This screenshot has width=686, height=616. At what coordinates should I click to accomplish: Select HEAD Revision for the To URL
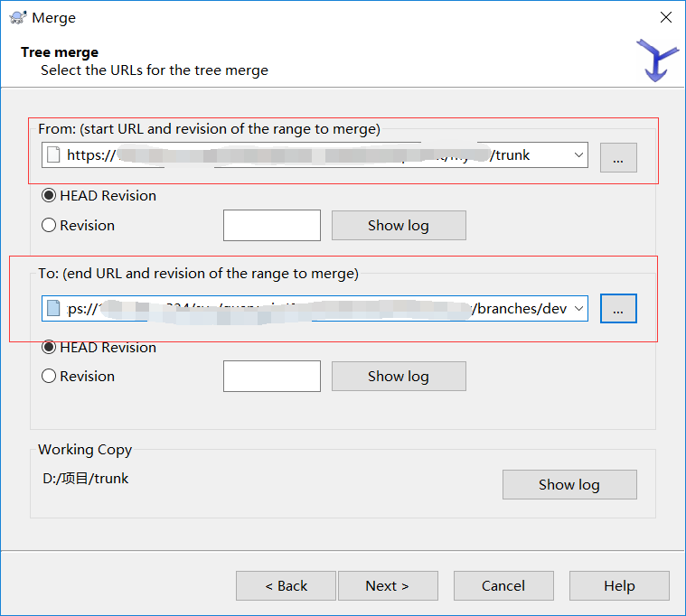(49, 347)
